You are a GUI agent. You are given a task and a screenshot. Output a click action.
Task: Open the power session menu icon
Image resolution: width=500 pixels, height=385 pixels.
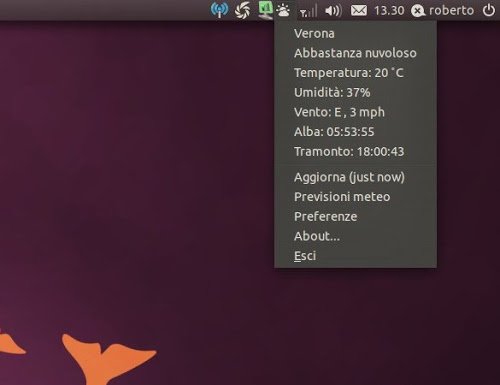coord(489,10)
